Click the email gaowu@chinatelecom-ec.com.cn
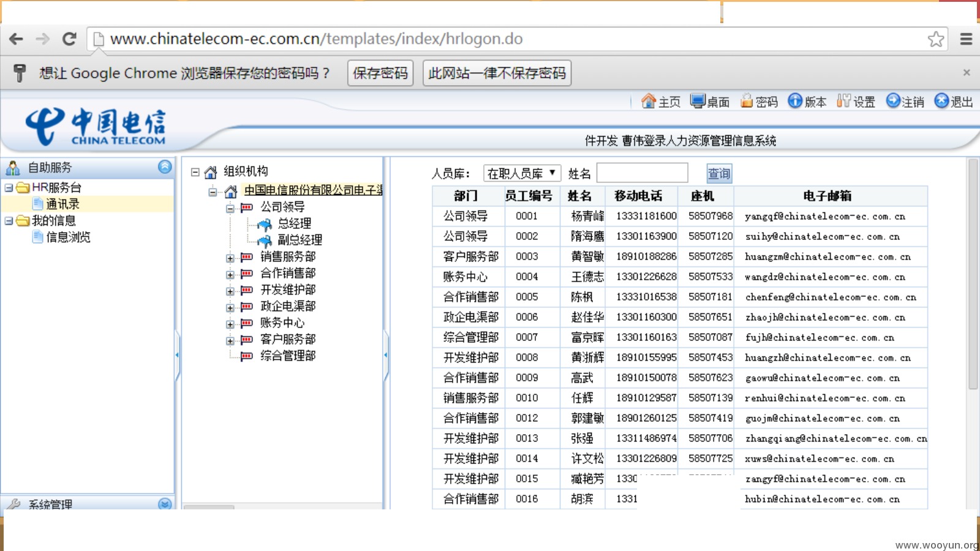The image size is (980, 551). (823, 378)
